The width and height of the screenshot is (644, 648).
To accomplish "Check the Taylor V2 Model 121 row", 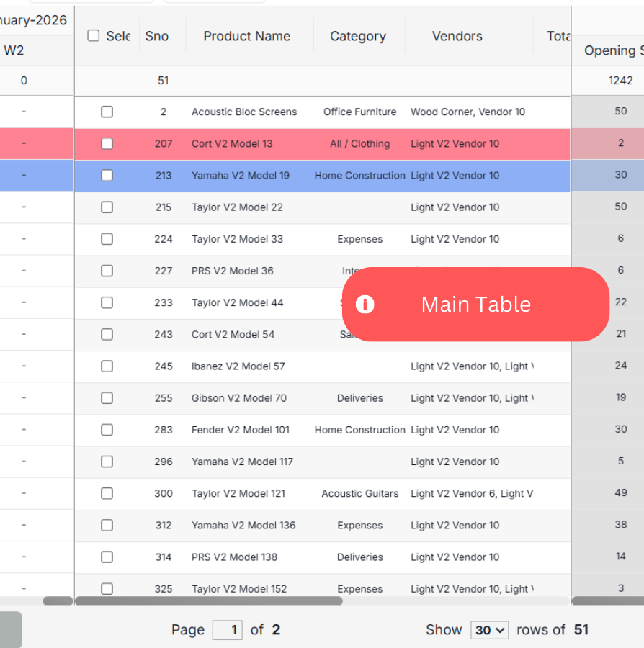I will pos(107,493).
